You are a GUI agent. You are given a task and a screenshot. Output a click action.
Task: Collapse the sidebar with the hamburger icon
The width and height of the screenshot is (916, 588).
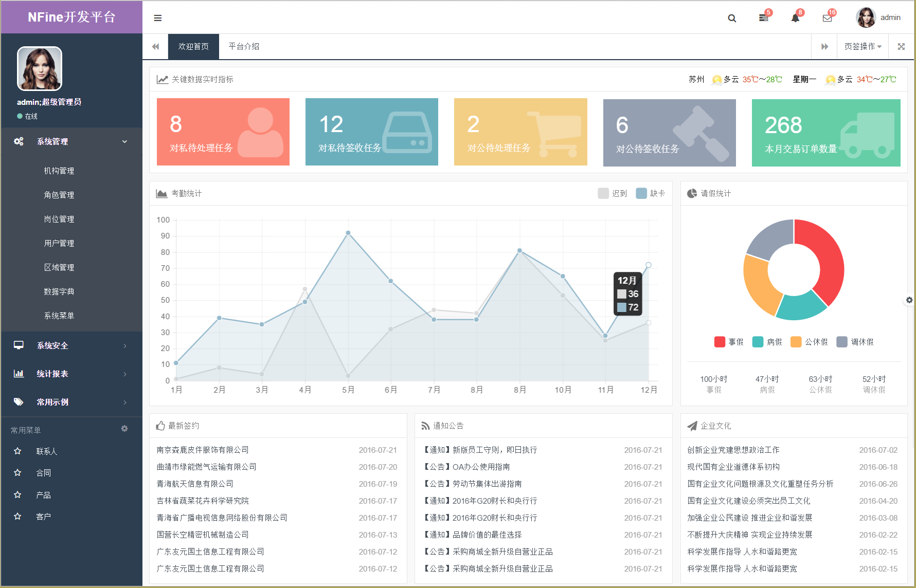click(x=157, y=17)
